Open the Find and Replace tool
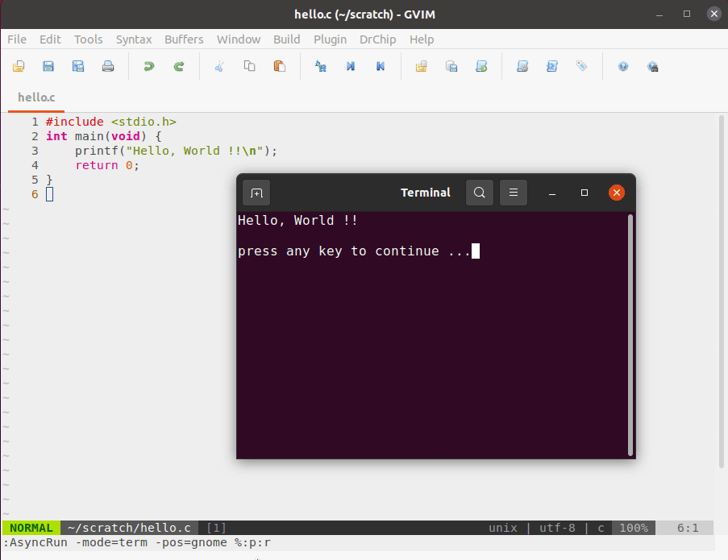The image size is (728, 560). 320,66
